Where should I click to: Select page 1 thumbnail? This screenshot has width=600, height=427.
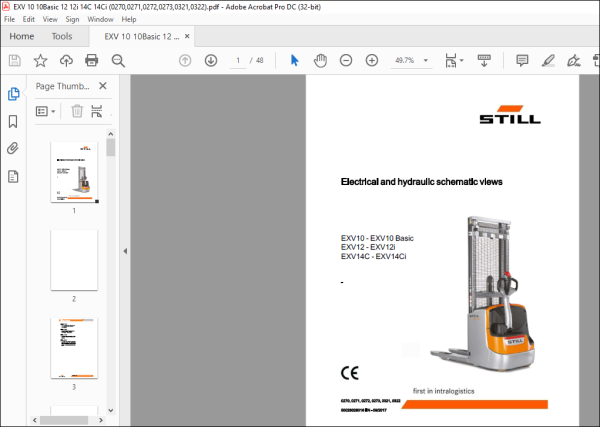point(74,172)
